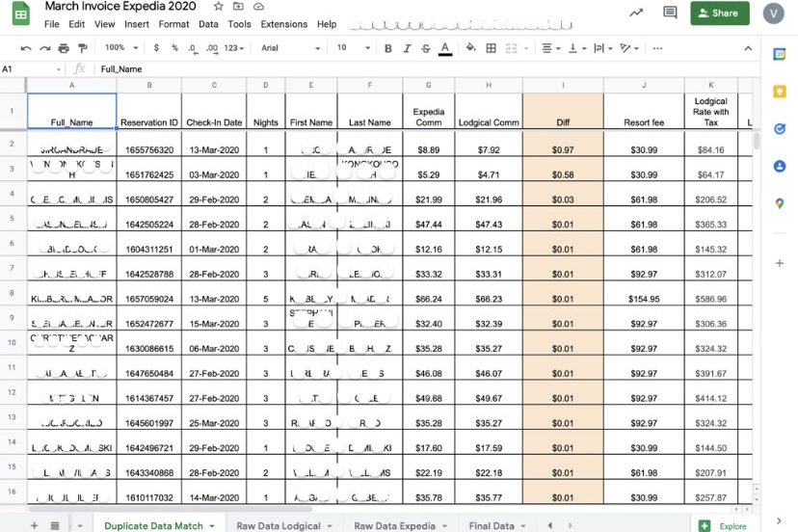The image size is (798, 532).
Task: Click the Merge cells icon
Action: click(x=511, y=48)
